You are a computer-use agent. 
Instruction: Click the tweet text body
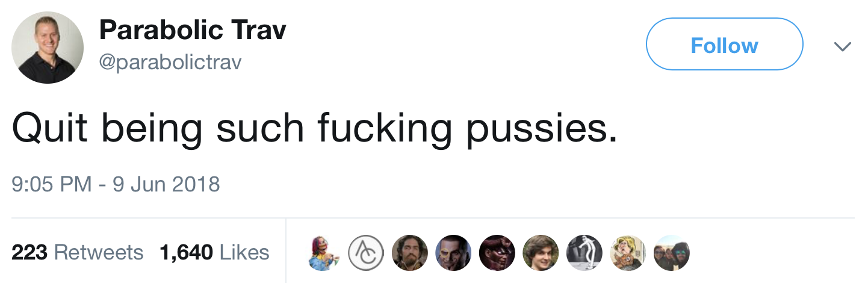tap(314, 128)
